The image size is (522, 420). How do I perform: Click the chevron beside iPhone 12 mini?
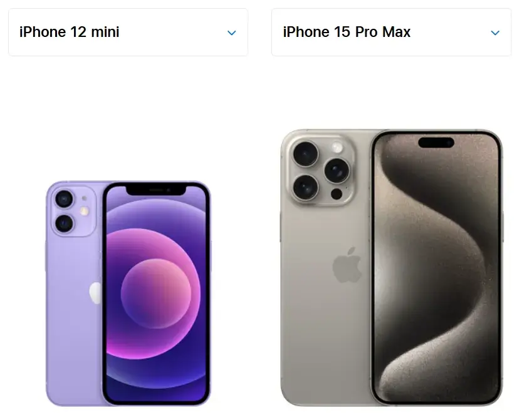232,33
